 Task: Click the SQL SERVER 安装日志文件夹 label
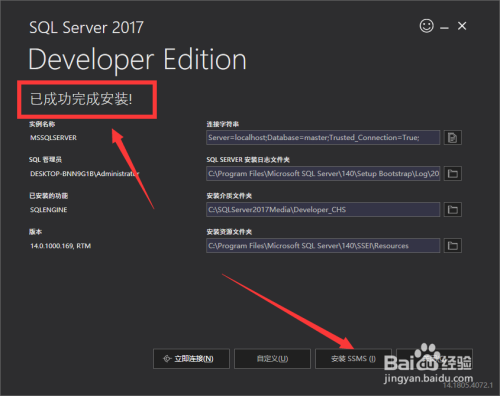coord(248,160)
